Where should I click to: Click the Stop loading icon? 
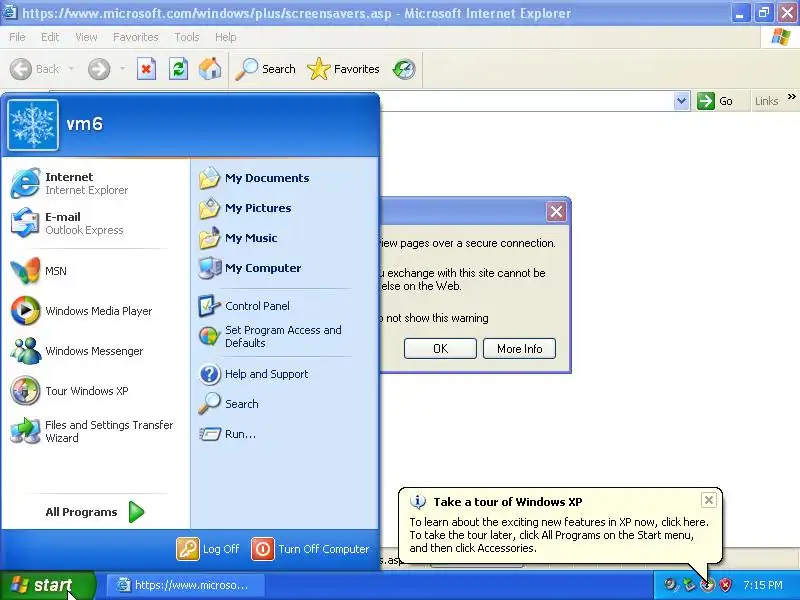[146, 69]
